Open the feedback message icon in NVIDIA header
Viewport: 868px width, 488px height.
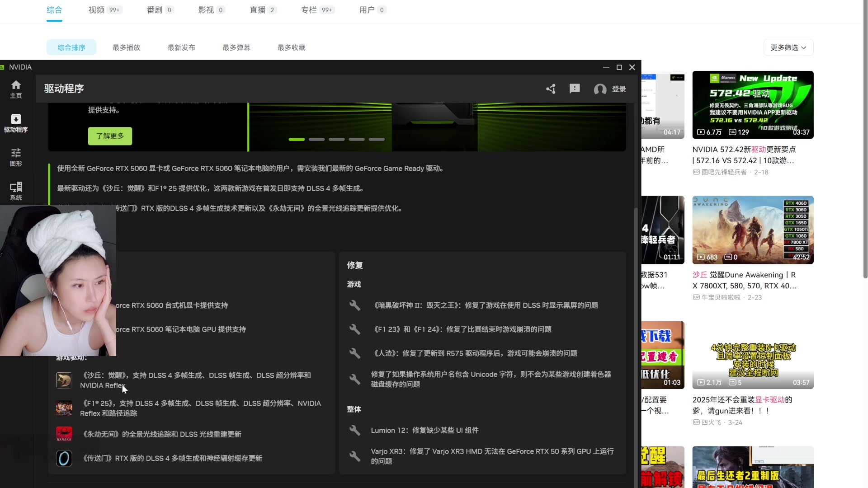coord(575,89)
